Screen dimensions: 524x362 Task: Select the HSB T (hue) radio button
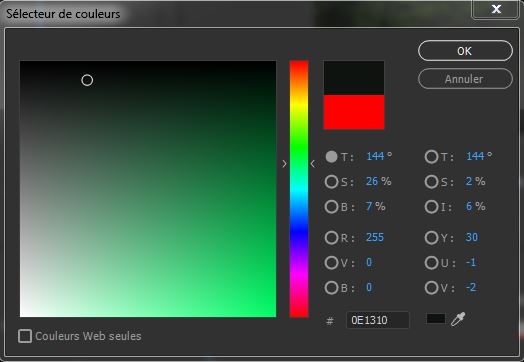click(x=331, y=156)
